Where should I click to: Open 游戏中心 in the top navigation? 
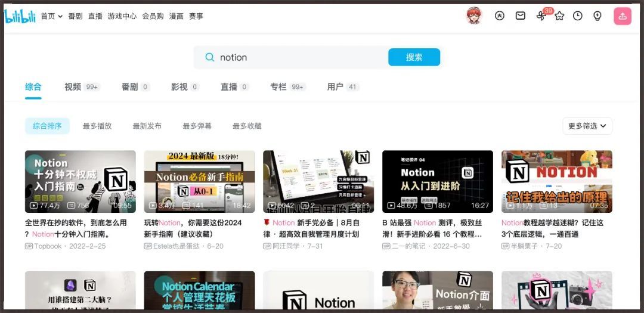coord(122,16)
